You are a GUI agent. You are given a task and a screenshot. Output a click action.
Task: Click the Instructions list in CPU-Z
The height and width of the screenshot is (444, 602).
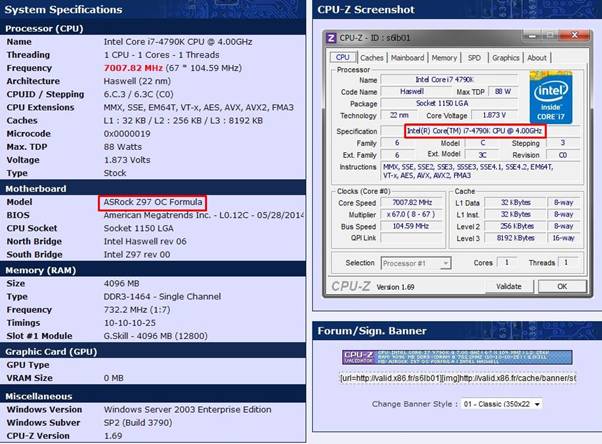point(481,171)
